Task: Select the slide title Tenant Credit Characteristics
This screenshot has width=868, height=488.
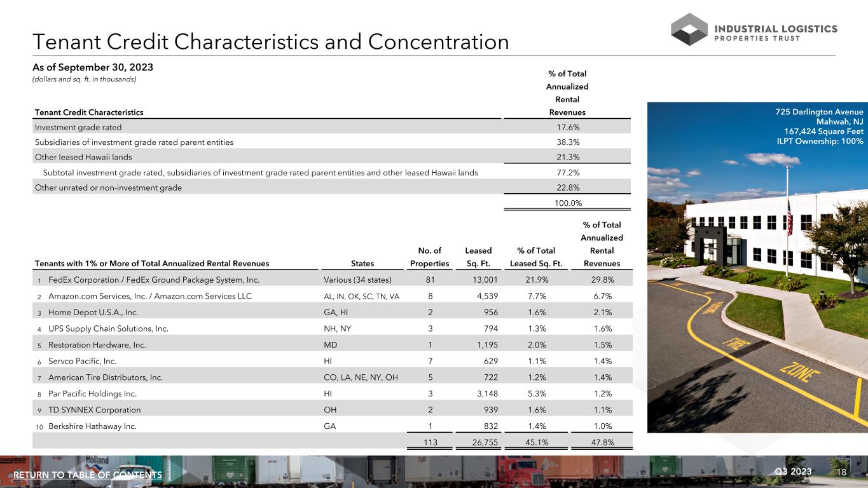Action: pyautogui.click(x=271, y=42)
